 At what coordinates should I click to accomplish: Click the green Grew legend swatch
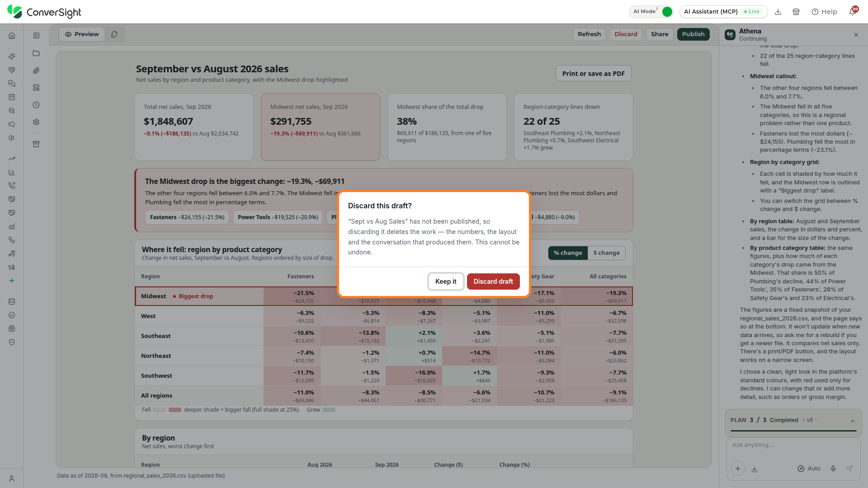click(329, 410)
